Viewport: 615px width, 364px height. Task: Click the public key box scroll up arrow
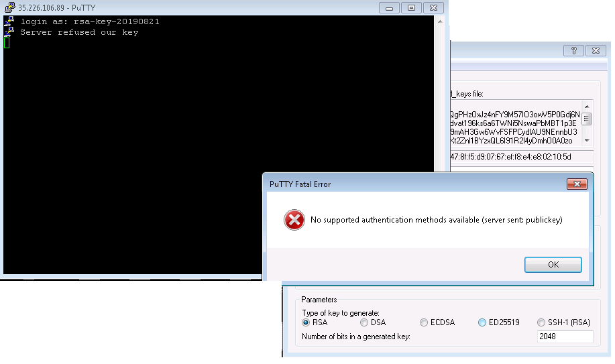pos(587,107)
